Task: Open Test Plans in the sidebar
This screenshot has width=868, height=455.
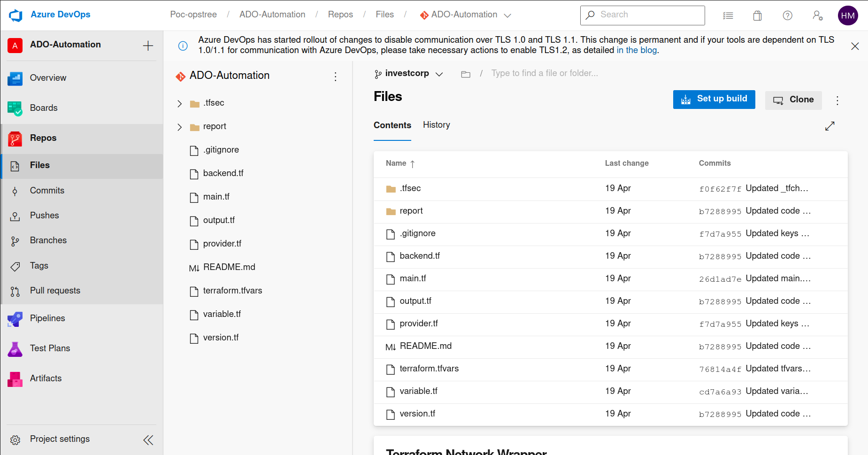Action: [82, 348]
